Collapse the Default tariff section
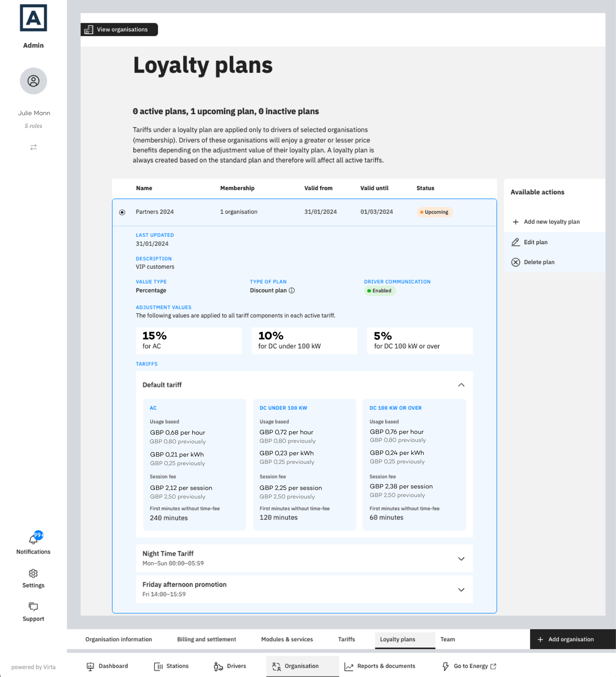 click(461, 384)
